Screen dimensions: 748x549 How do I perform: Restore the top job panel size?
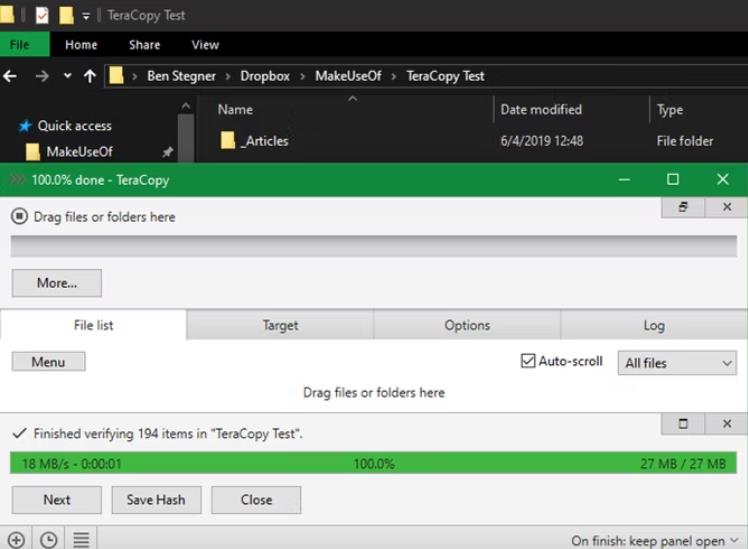683,206
